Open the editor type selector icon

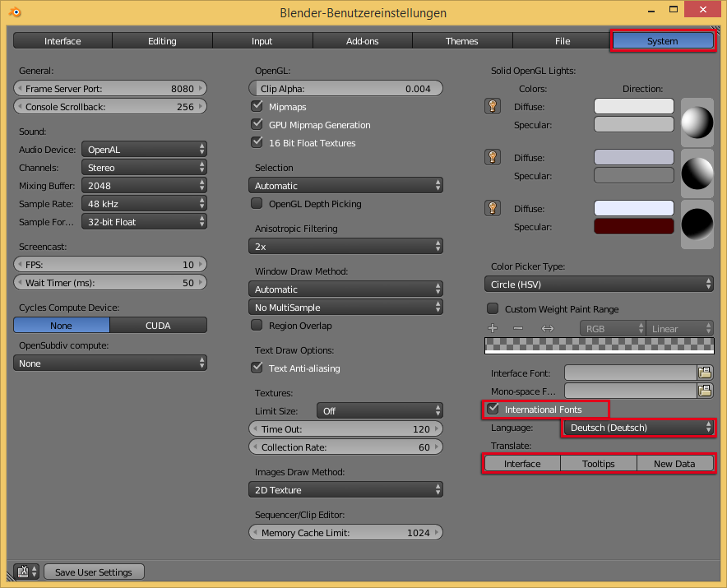26,572
